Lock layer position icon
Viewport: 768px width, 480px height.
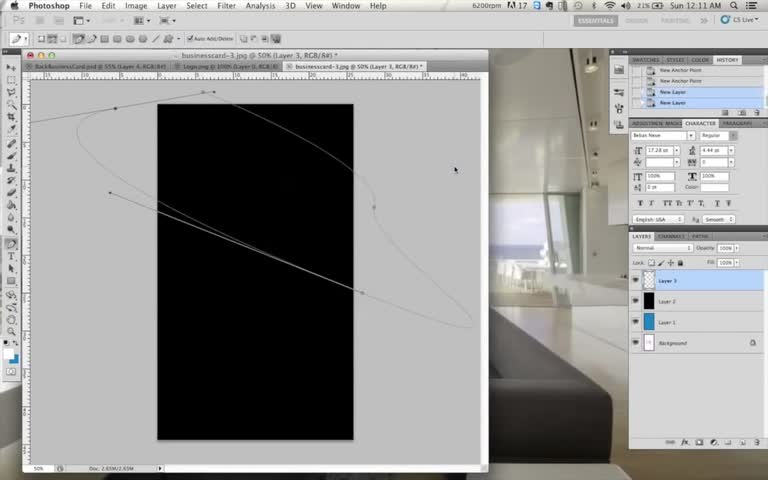point(671,263)
